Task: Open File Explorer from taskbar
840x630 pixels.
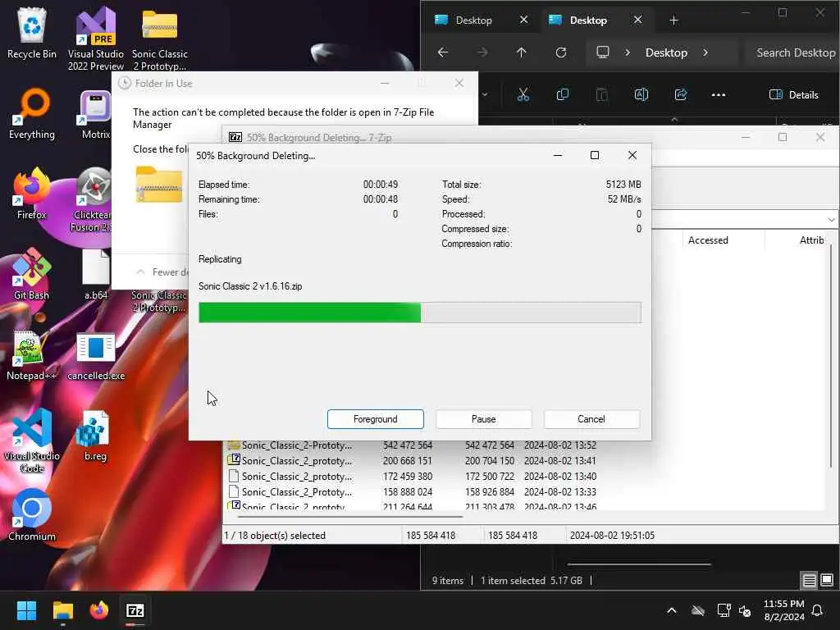Action: coord(62,610)
